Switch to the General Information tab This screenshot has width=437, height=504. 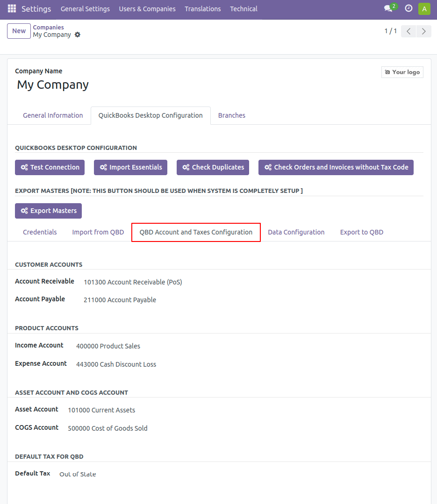53,115
